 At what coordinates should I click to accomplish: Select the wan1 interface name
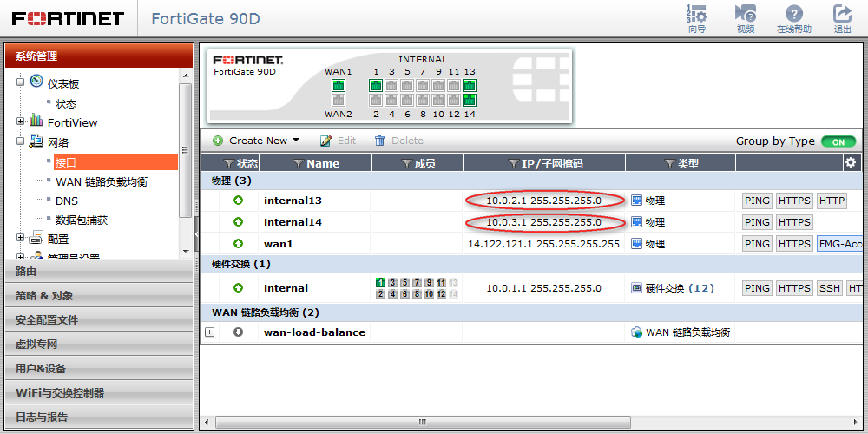(279, 244)
